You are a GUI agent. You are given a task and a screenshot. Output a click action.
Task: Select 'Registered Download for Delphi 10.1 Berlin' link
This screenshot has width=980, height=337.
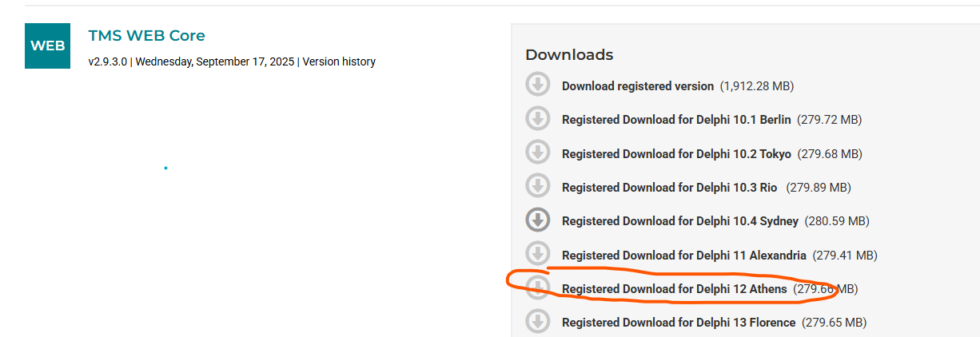coord(675,120)
